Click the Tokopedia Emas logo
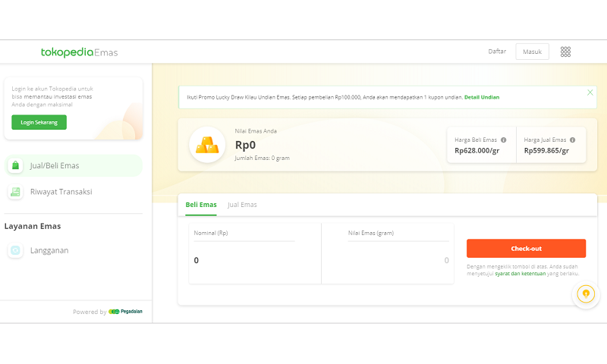Image resolution: width=607 pixels, height=364 pixels. 79,52
